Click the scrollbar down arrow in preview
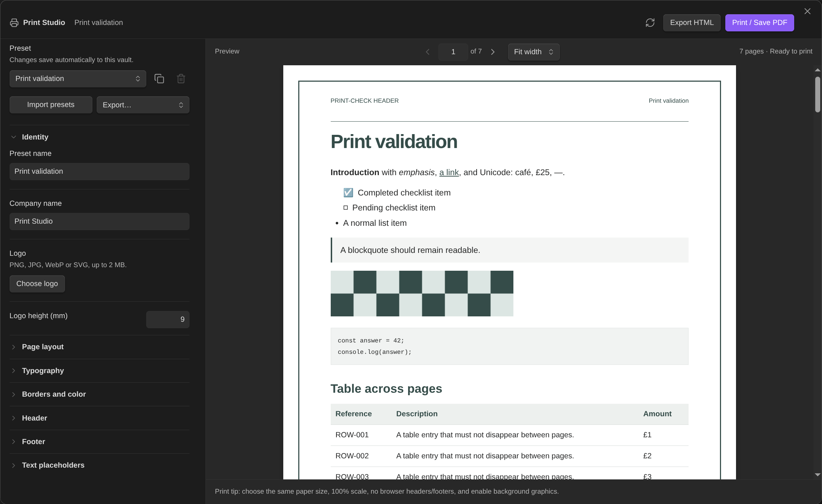 818,475
